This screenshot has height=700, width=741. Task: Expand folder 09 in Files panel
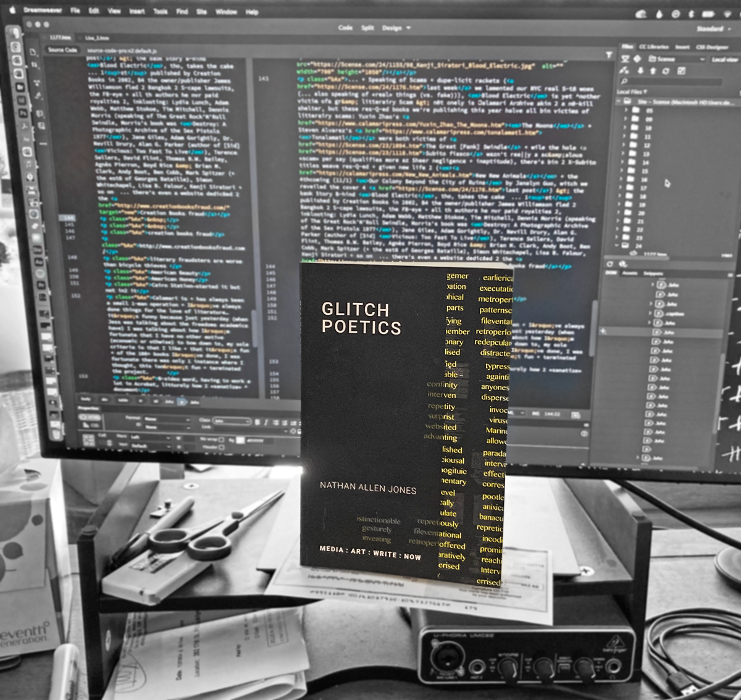[x=625, y=119]
